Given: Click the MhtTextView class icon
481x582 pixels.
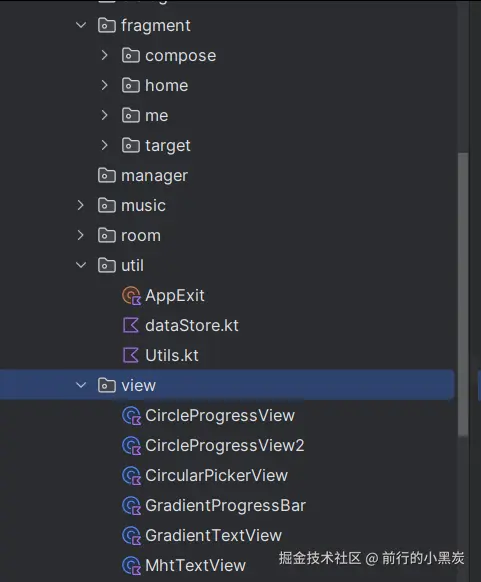Looking at the screenshot, I should (131, 566).
